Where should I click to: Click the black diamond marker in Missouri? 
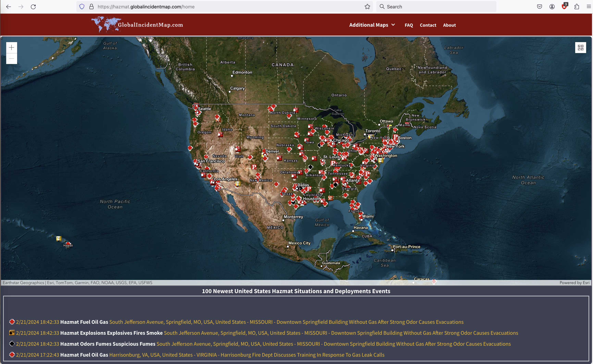click(310, 167)
